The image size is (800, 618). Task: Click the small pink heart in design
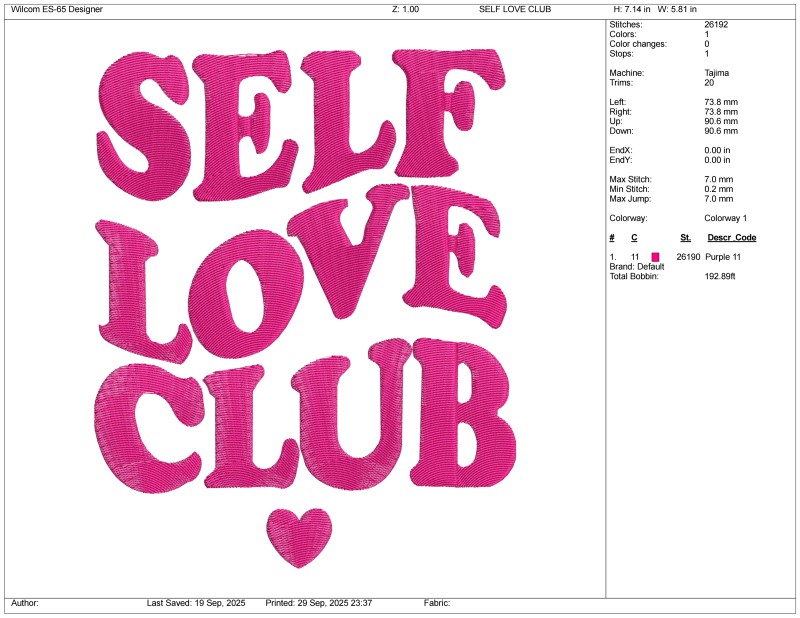[299, 537]
